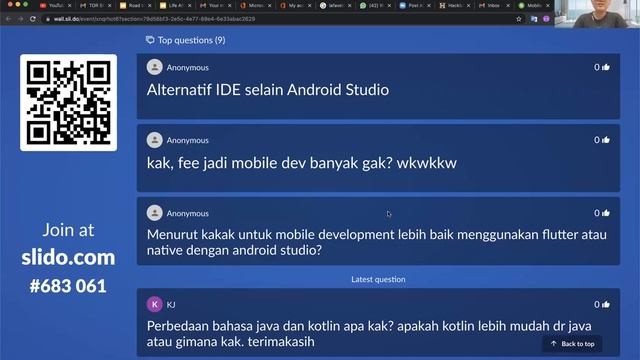This screenshot has height=360, width=640.
Task: Open the translate icon in the address bar
Action: 534,19
